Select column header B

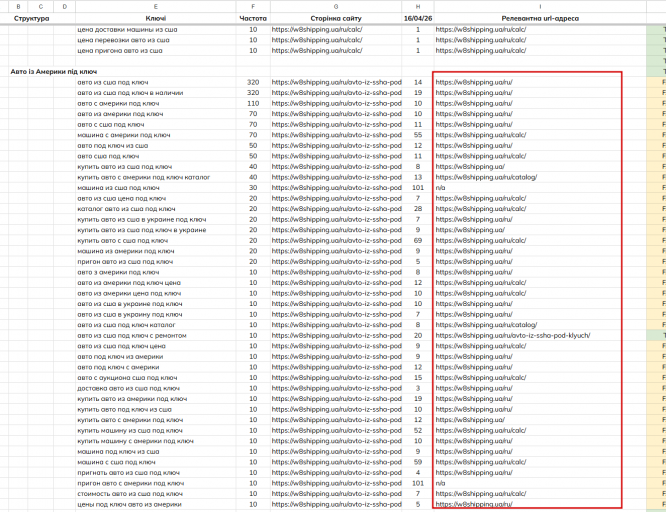pos(18,6)
